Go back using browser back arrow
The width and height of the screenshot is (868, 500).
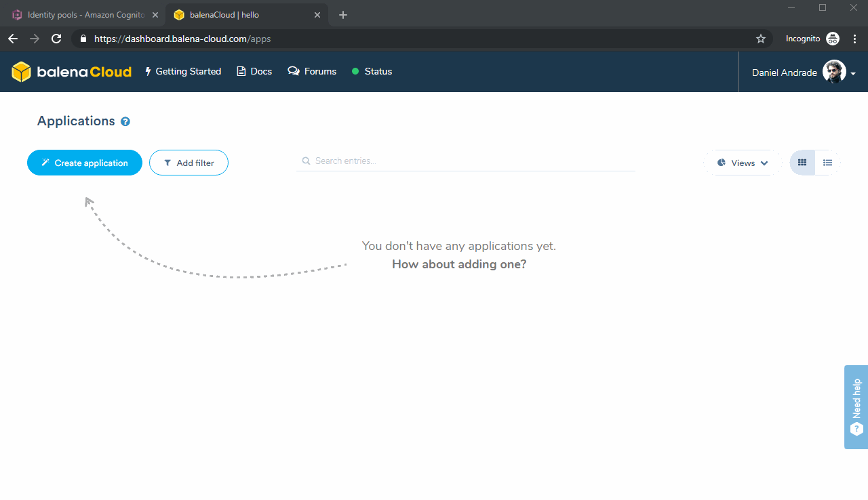[x=13, y=39]
